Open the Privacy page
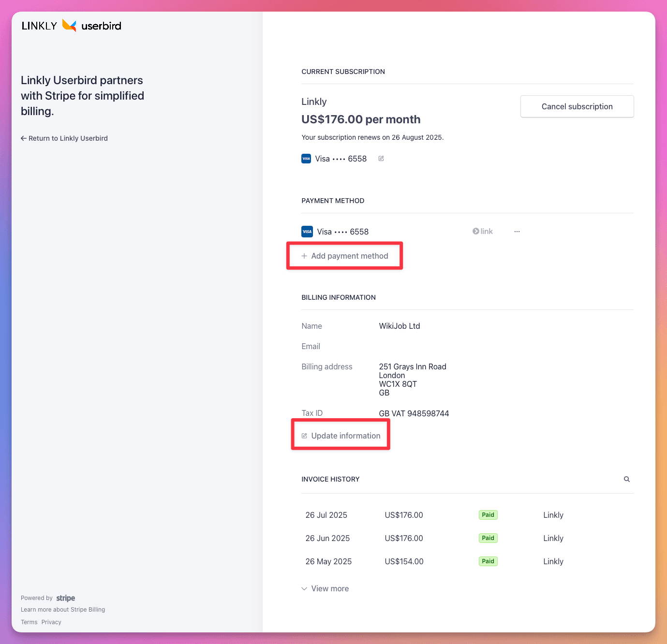Image resolution: width=667 pixels, height=644 pixels. (51, 622)
